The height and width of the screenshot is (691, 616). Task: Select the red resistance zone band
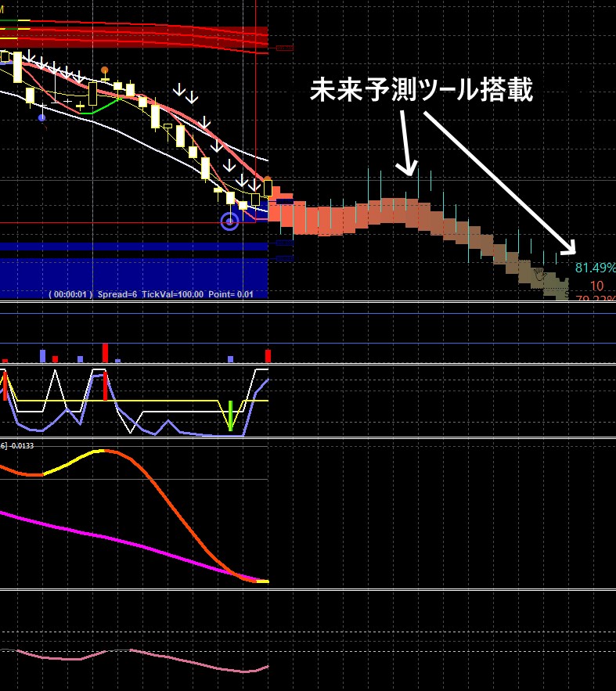pyautogui.click(x=134, y=37)
